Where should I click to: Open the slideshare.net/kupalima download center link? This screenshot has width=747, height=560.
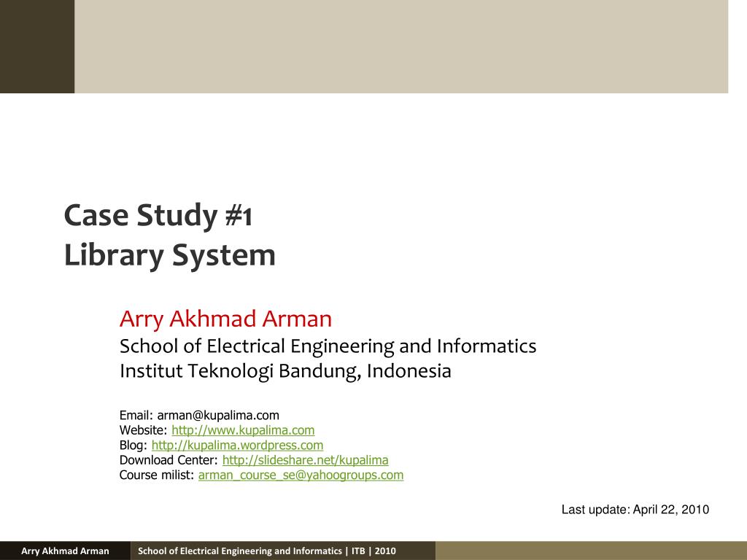(304, 460)
